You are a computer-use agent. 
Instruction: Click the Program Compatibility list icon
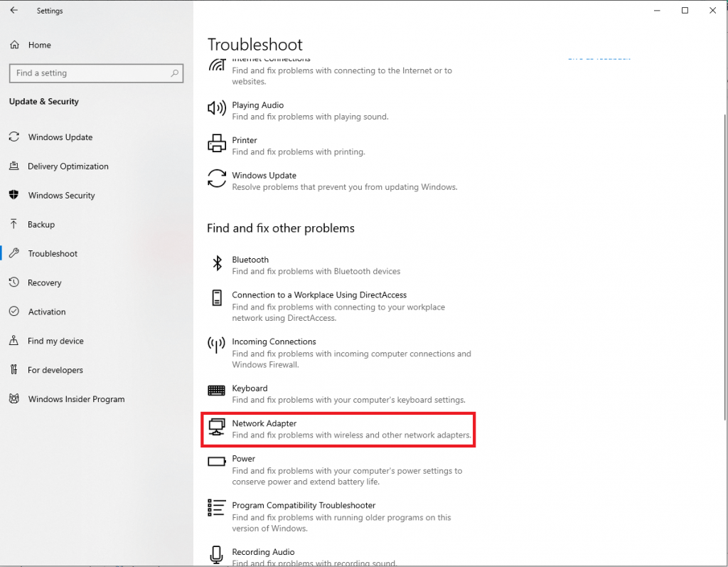pos(216,508)
